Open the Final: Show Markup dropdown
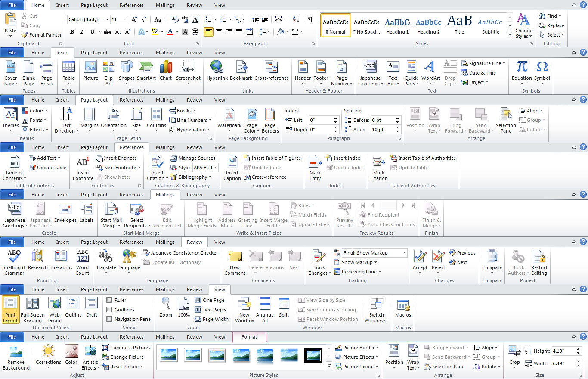 tap(404, 253)
